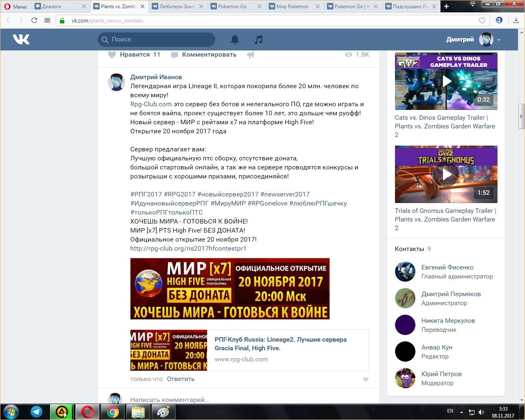
Task: Open Opera from the taskbar
Action: click(87, 412)
